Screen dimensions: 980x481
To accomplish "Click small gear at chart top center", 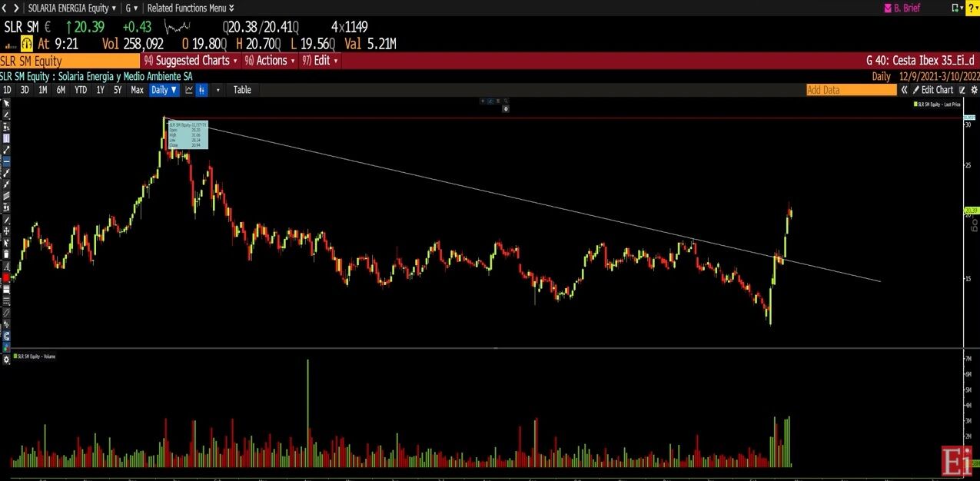I will coord(505,108).
